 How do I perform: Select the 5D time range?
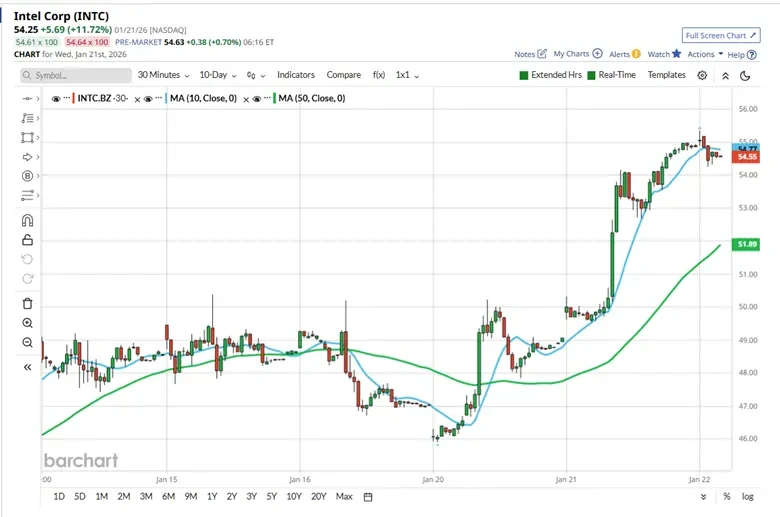click(80, 497)
